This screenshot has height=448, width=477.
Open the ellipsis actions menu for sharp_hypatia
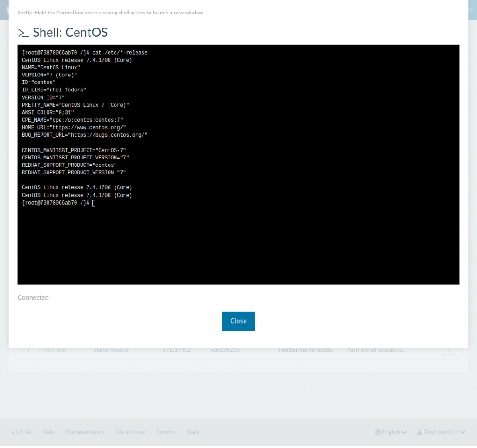coord(450,350)
